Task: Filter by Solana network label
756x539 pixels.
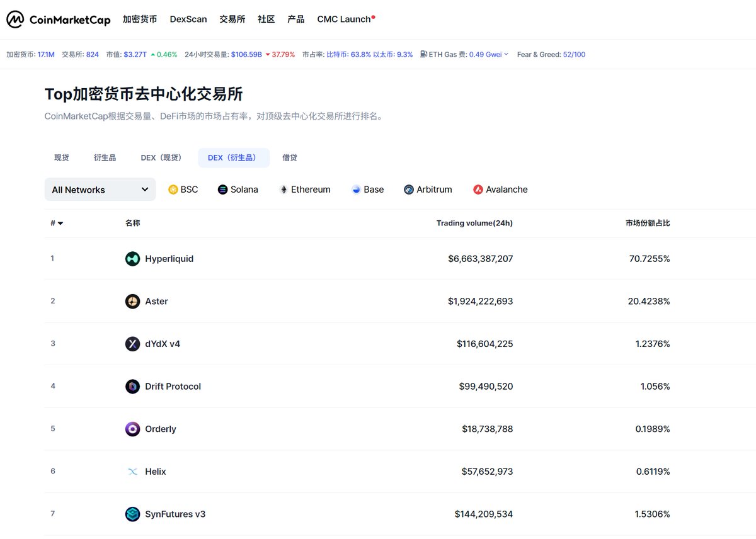Action: pos(244,190)
